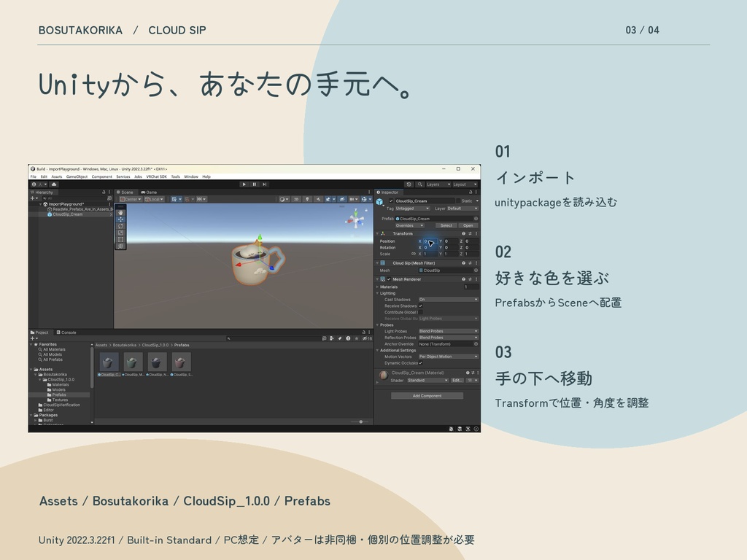Click the Add Component button

pos(427,396)
